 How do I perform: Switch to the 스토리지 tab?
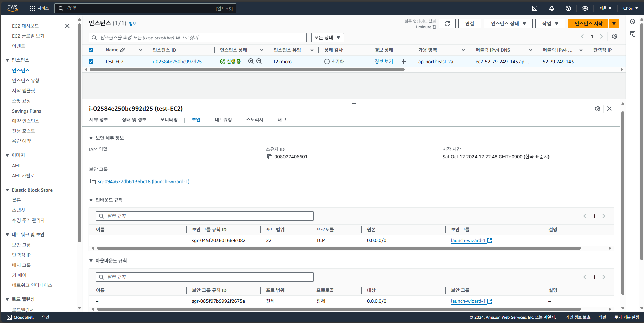pos(255,120)
